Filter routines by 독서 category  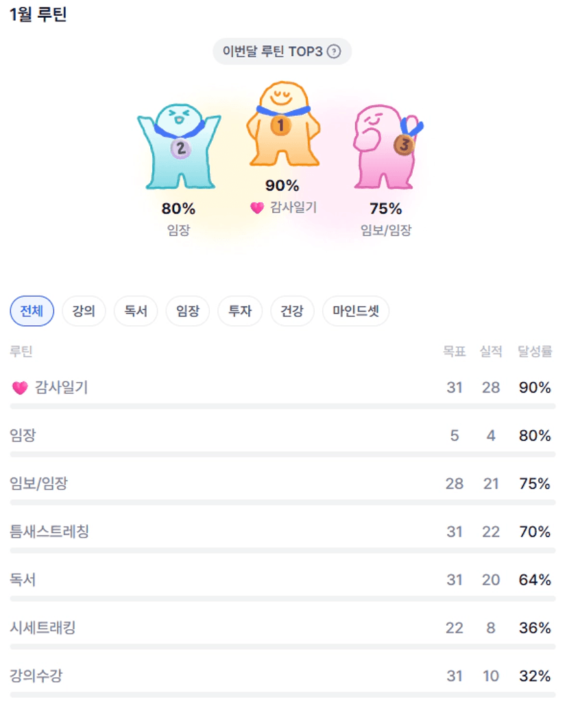136,312
